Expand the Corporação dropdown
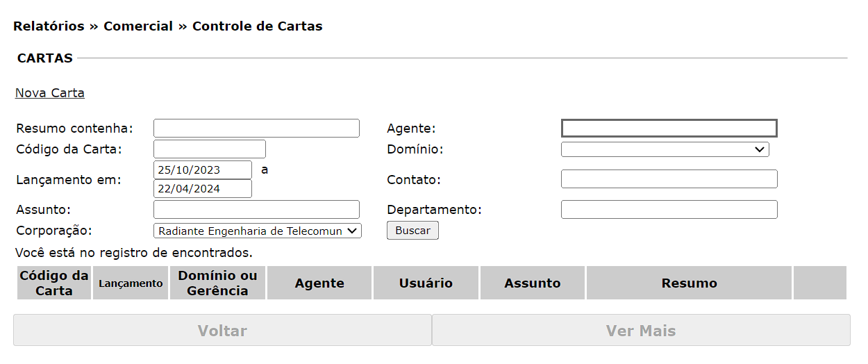 tap(258, 231)
